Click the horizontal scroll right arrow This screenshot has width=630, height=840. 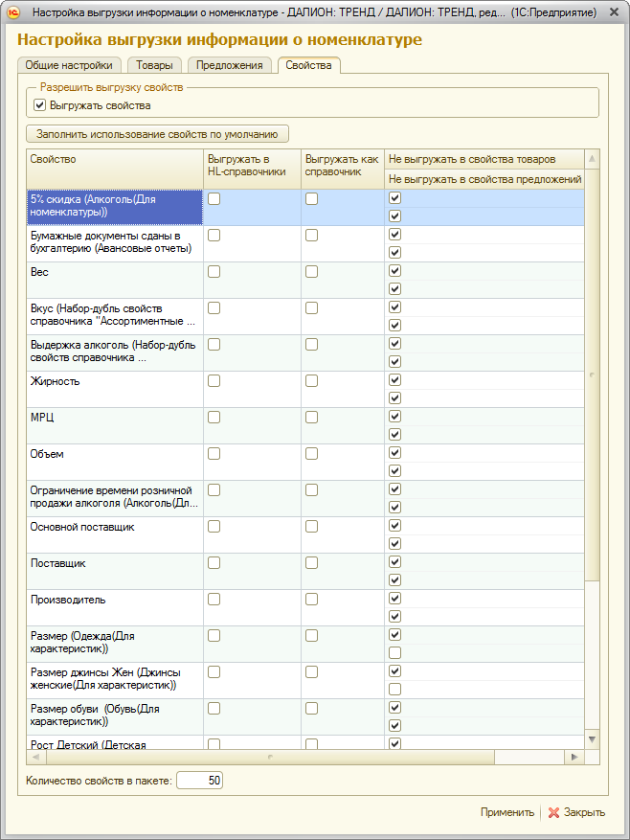click(574, 757)
